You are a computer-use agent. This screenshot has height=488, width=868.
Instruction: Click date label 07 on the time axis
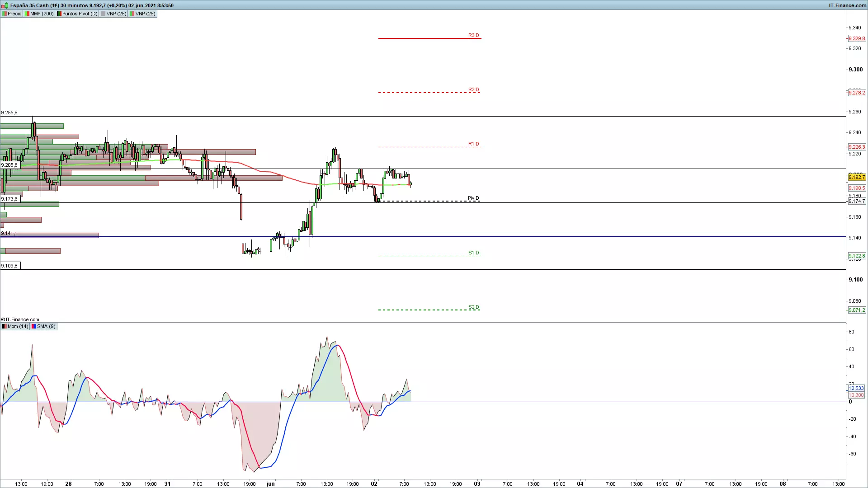pyautogui.click(x=679, y=483)
